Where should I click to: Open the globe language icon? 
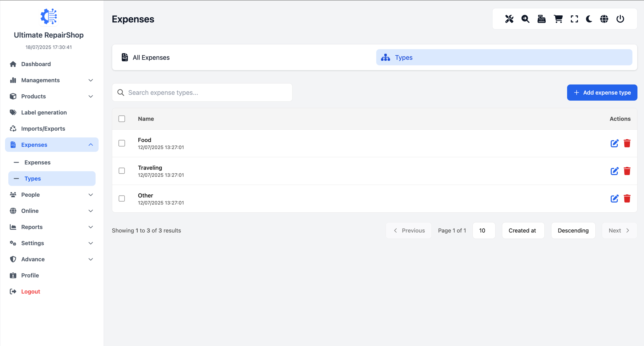tap(604, 19)
